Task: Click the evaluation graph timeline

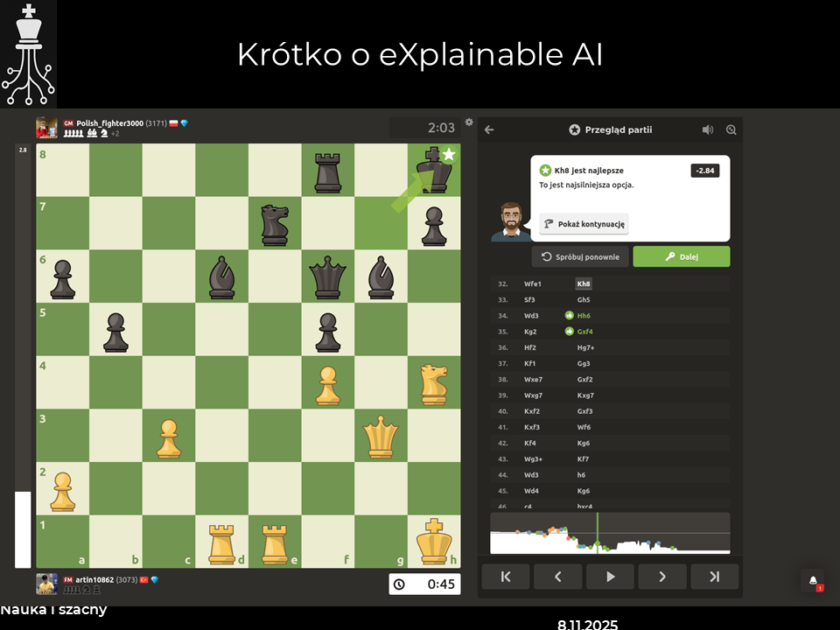Action: point(610,533)
